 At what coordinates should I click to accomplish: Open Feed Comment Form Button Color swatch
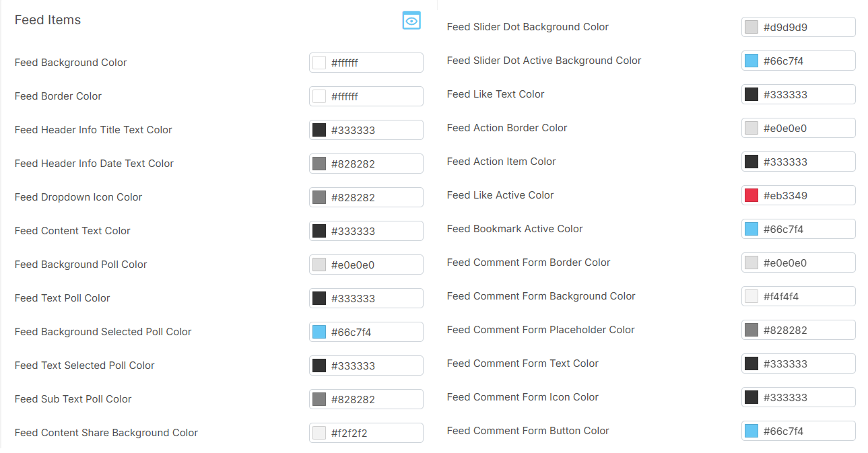click(752, 431)
